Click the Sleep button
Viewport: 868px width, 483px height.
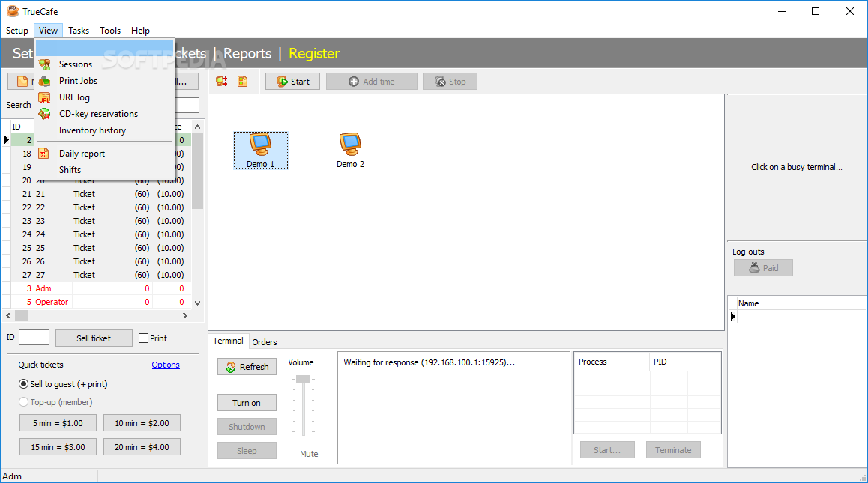click(x=247, y=451)
